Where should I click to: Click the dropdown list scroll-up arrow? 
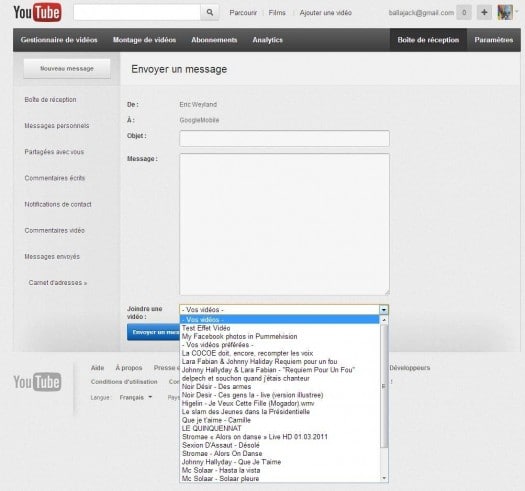384,320
